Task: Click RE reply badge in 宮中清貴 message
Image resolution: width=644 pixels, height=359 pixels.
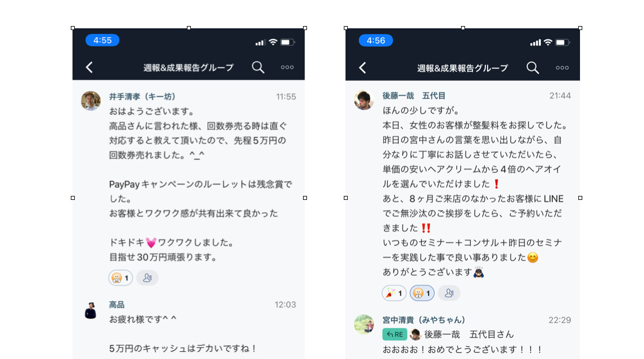Action: tap(395, 334)
